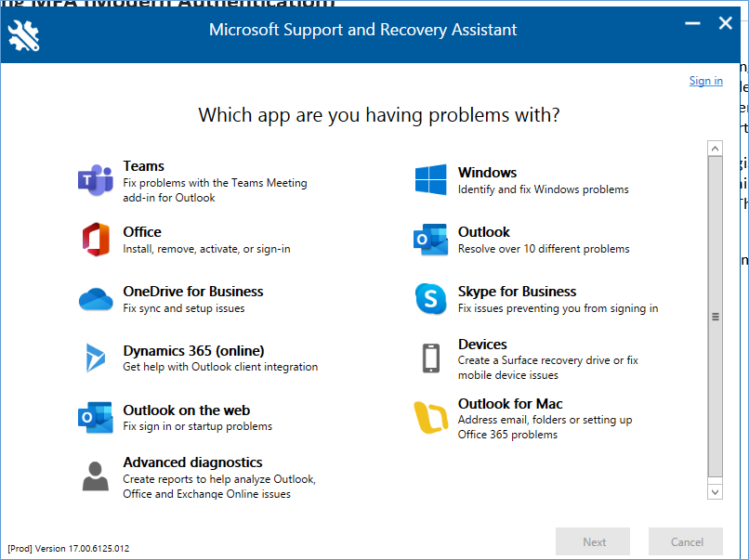Select the Office logo icon
Viewport: 749px width, 560px height.
click(96, 240)
